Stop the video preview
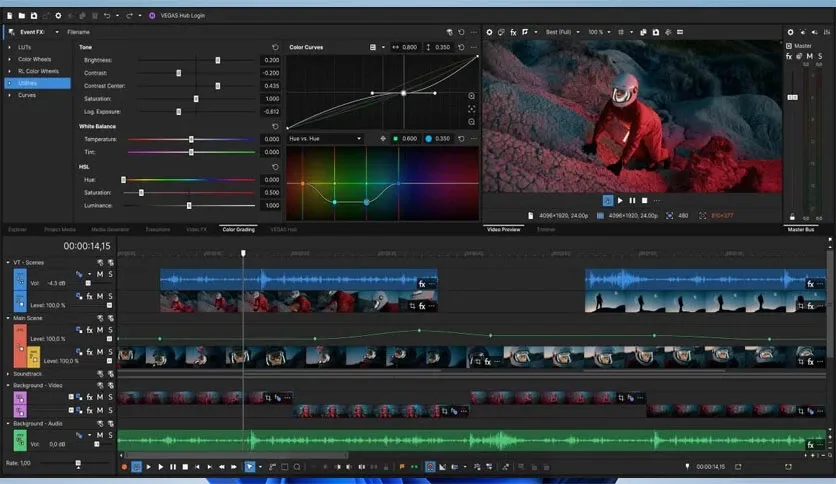This screenshot has height=484, width=836. [x=645, y=200]
